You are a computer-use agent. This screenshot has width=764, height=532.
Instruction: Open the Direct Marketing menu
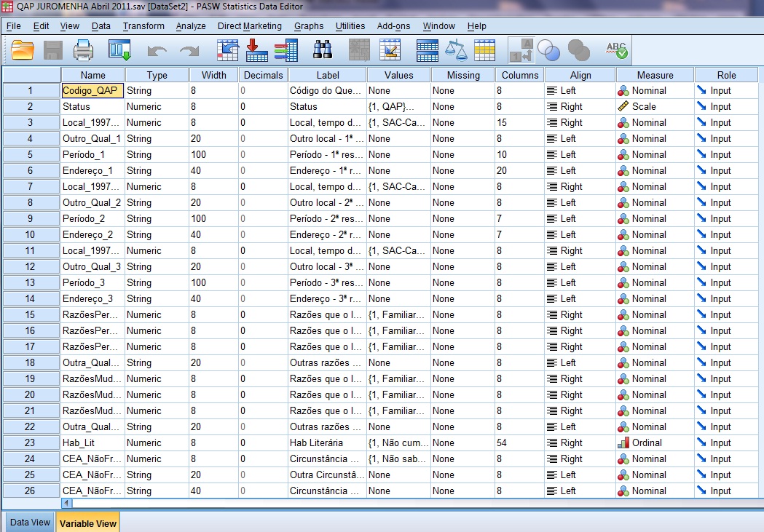(250, 26)
